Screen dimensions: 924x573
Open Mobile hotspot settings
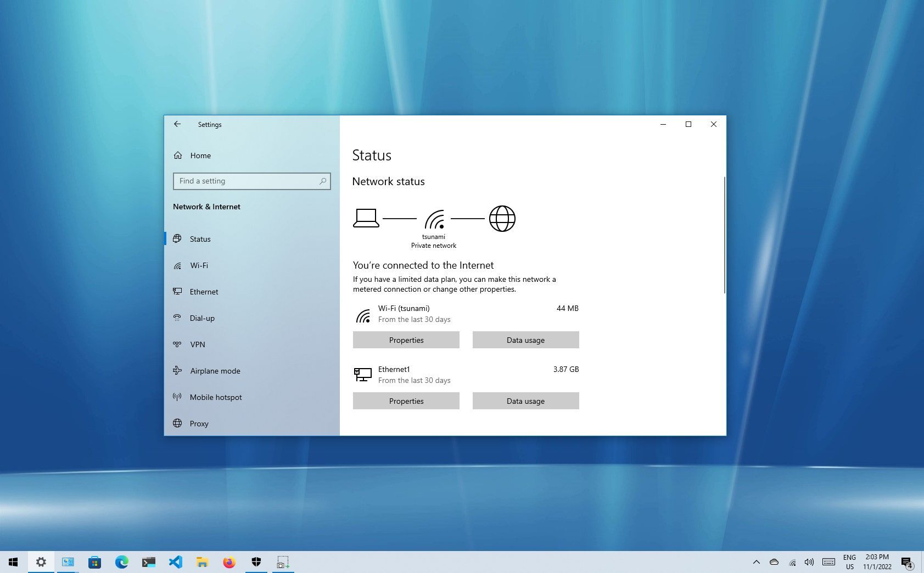(x=216, y=397)
